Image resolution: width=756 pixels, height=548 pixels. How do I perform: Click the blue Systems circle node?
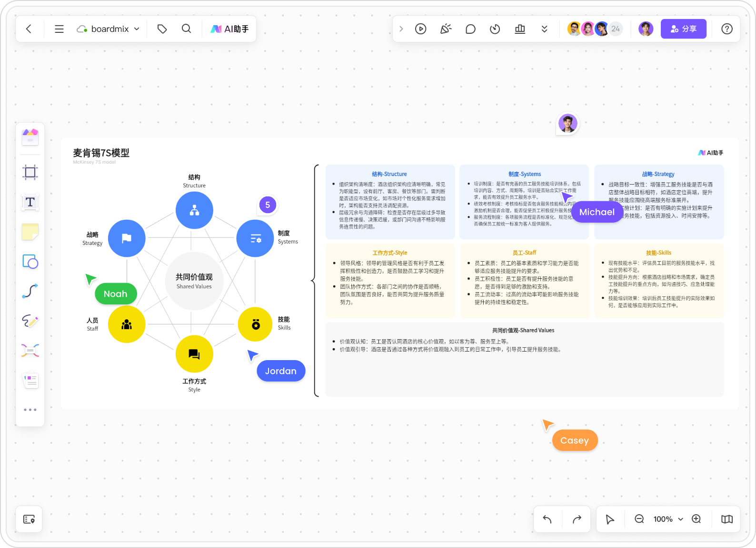click(255, 238)
